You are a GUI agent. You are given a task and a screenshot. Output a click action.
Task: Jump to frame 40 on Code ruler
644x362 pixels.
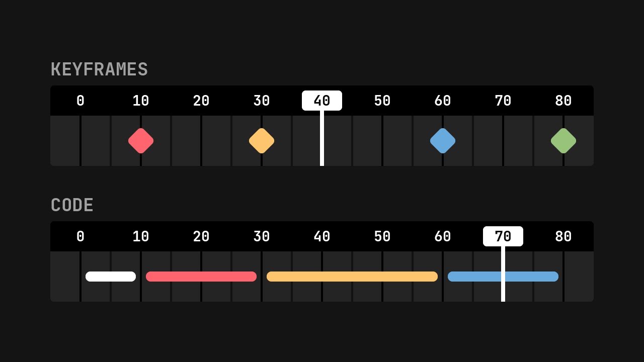(322, 237)
